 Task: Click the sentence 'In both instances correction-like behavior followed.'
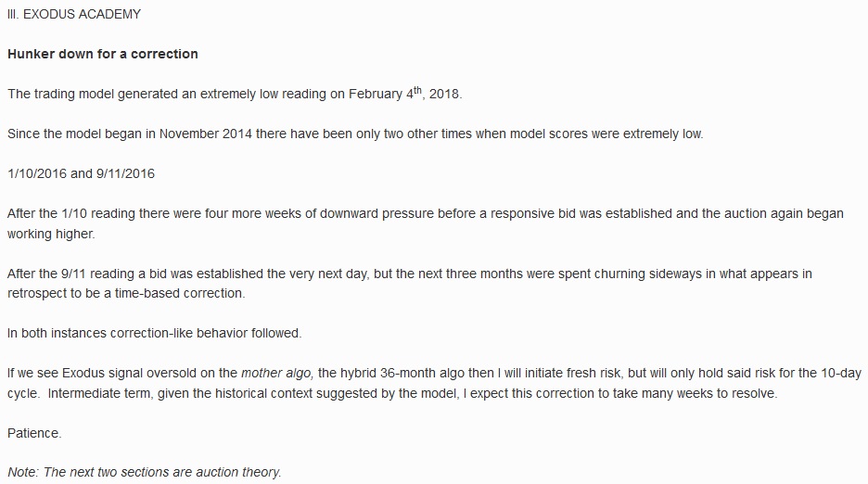(x=155, y=334)
